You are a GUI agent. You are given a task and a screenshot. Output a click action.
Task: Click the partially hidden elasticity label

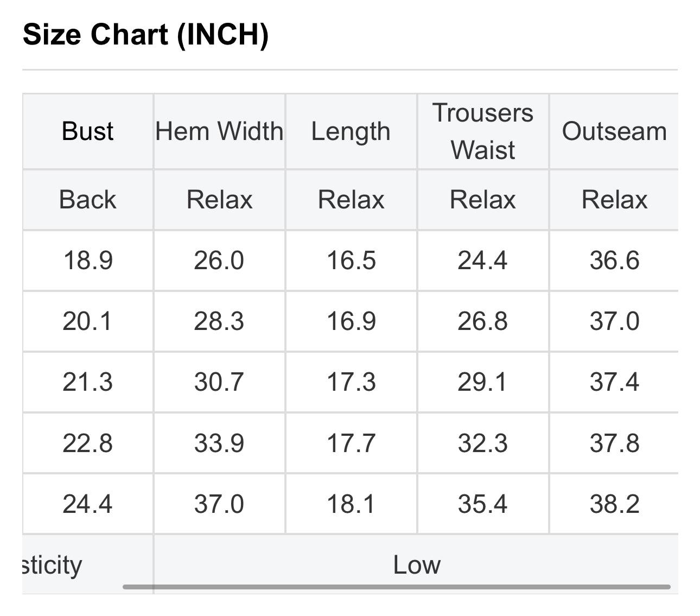[x=52, y=566]
